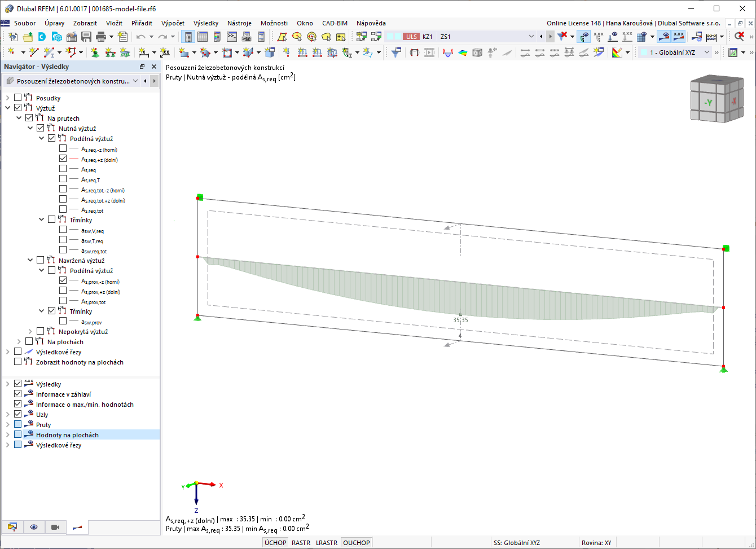Open the CAD-BIM menu
Viewport: 756px width, 549px height.
335,23
